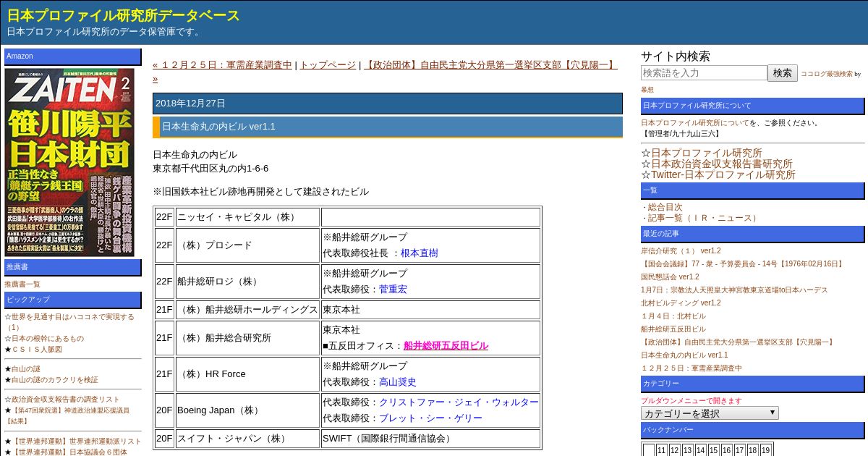This screenshot has width=868, height=456.
Task: Click 根本直樹 name link
Action: [419, 253]
